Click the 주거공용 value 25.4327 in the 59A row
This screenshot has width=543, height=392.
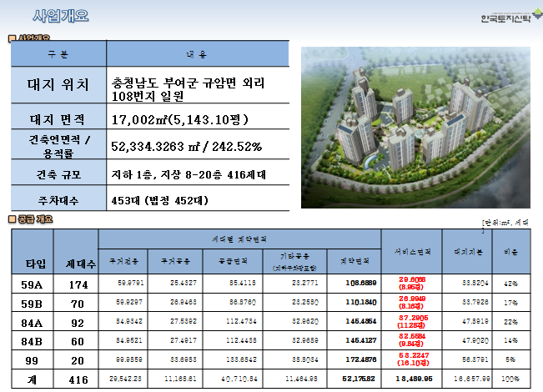[184, 283]
